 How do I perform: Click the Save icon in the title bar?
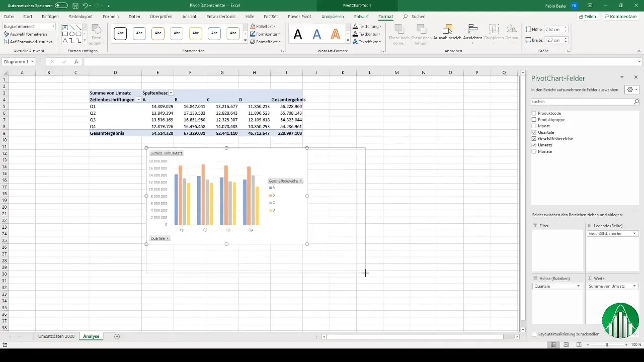(75, 6)
